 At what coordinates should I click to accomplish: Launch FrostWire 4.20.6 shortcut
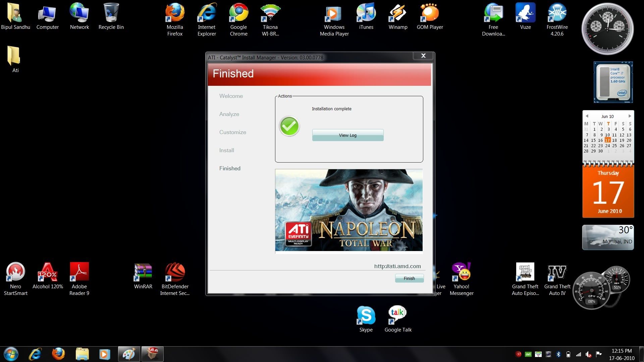557,19
